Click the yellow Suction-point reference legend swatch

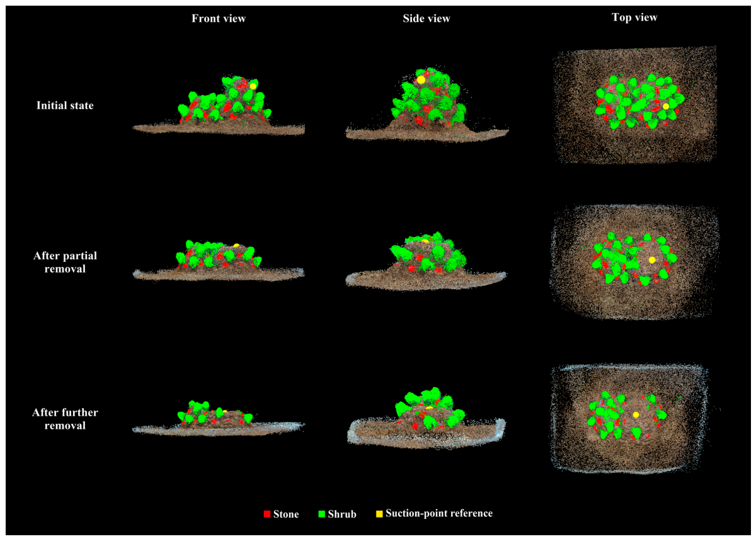tap(379, 514)
